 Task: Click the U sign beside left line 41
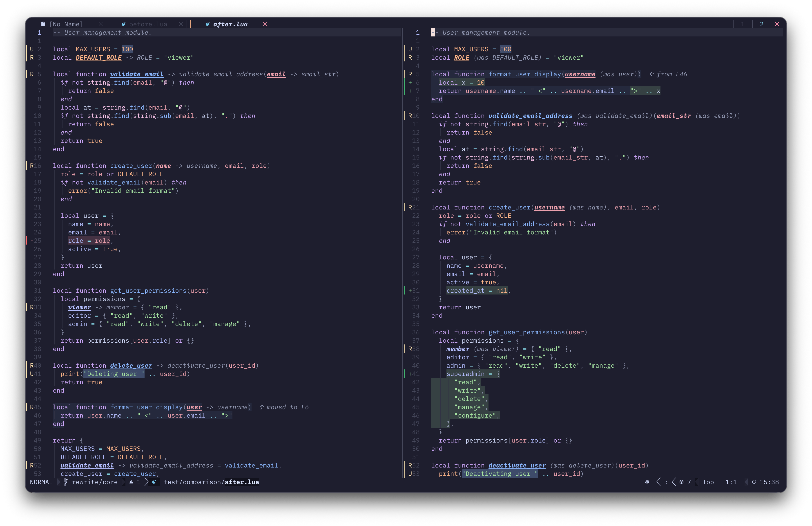[32, 374]
